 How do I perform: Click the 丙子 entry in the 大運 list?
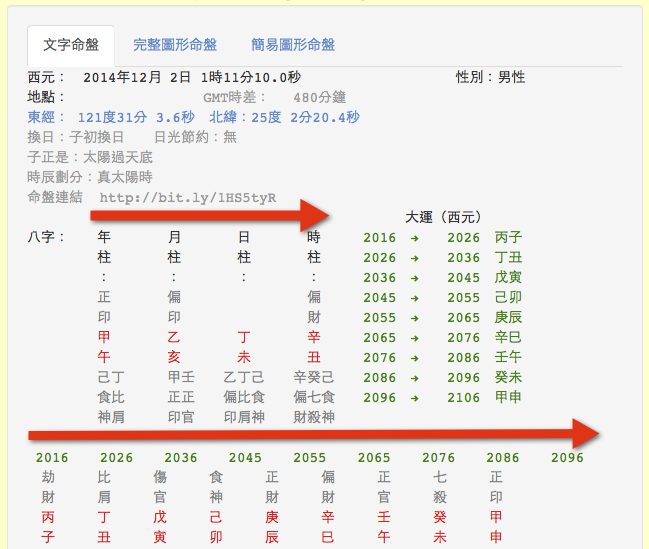[x=508, y=238]
